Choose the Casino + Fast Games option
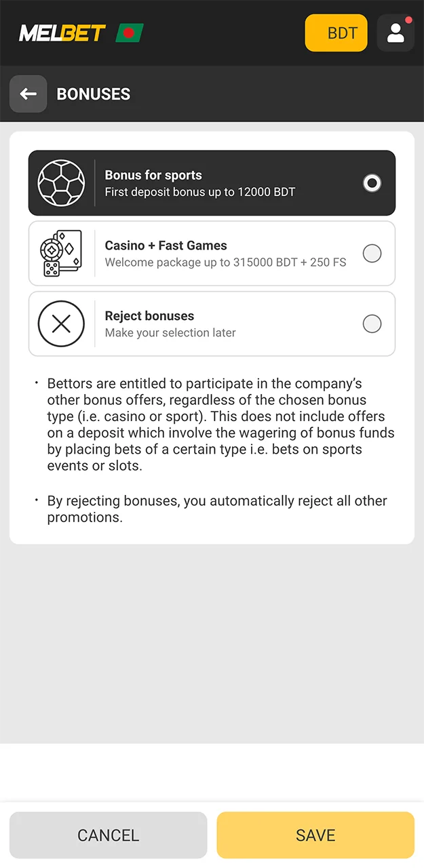The height and width of the screenshot is (868, 424). coord(372,254)
